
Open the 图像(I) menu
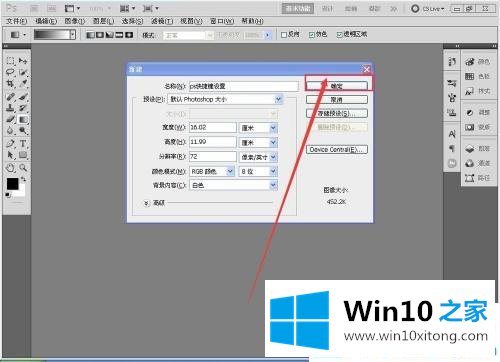(x=75, y=21)
